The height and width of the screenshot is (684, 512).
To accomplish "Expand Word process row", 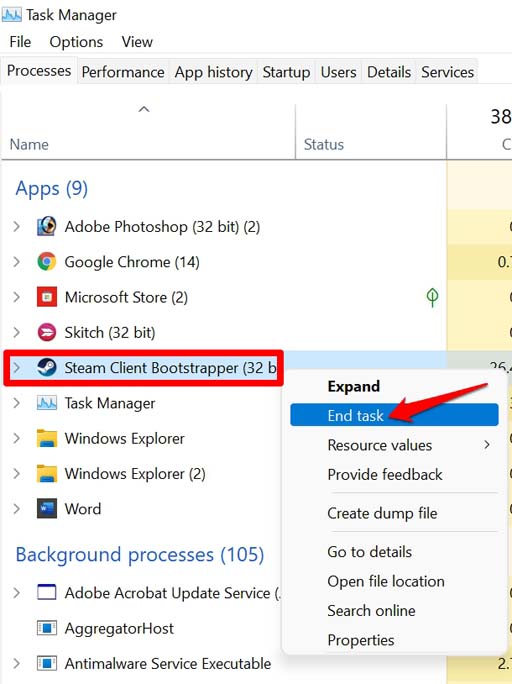I will [x=17, y=509].
